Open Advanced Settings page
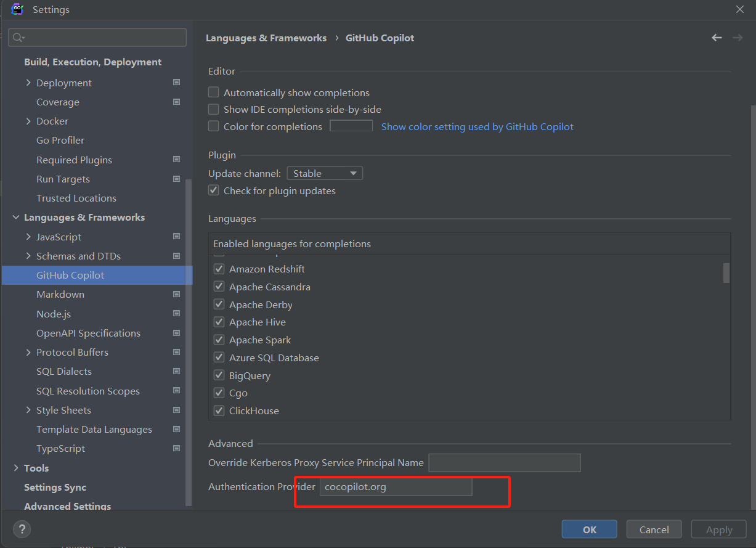This screenshot has height=548, width=756. point(68,506)
